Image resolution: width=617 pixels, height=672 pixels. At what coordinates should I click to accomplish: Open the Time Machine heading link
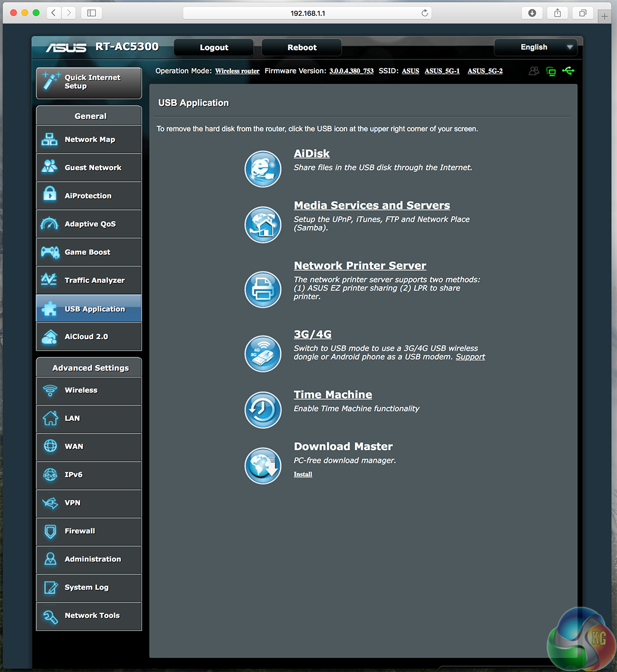(332, 395)
